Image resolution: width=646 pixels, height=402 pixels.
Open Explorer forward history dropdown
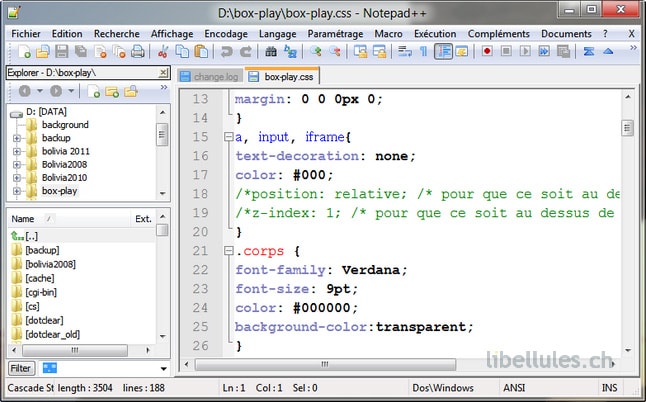coord(71,91)
